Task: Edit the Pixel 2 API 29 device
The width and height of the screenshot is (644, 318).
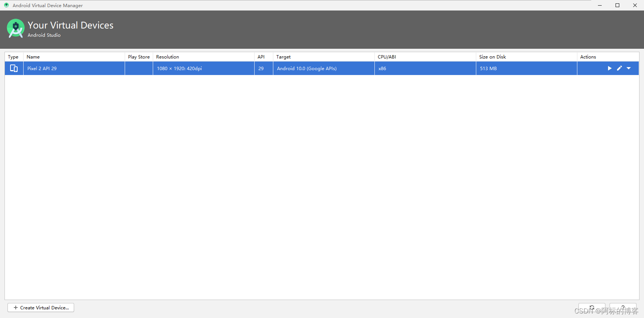Action: click(x=619, y=68)
